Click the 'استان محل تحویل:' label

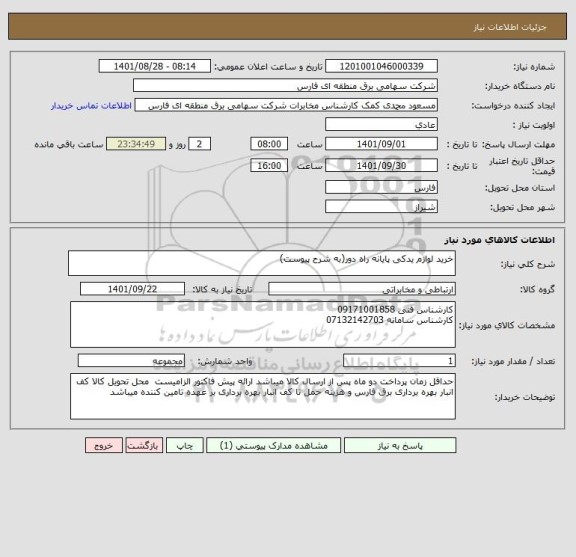[x=520, y=188]
